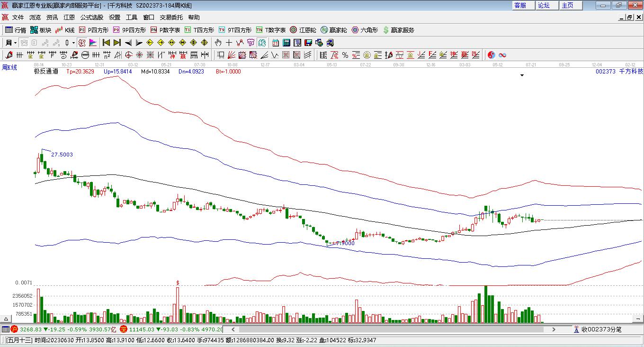
Task: Click the percent sign tool icon
Action: coord(345,55)
